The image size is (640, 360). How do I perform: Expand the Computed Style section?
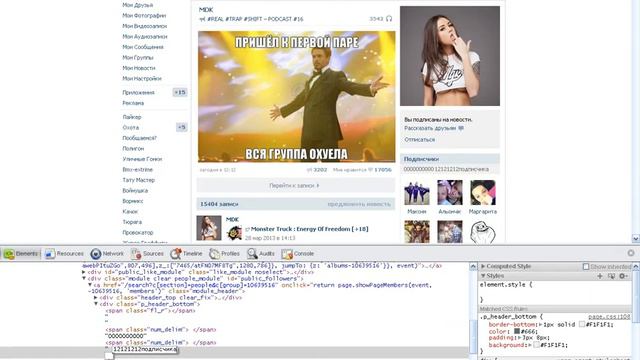483,266
